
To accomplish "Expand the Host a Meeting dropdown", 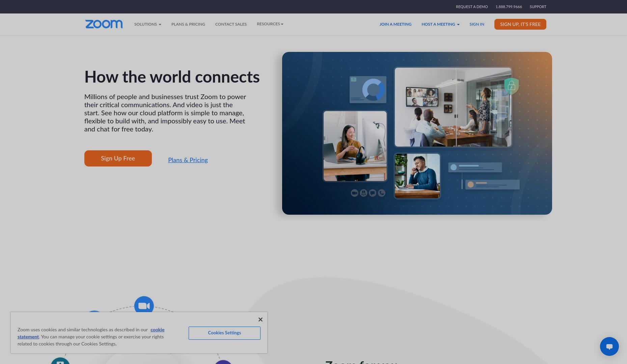I will 440,24.
